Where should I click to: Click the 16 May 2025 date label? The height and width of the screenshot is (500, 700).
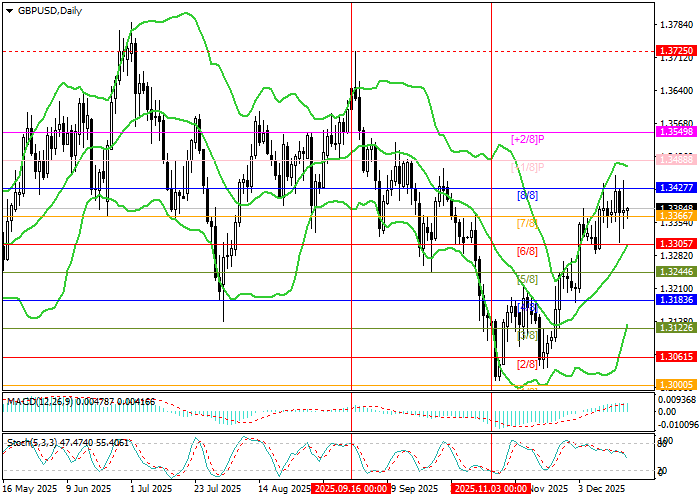31,489
